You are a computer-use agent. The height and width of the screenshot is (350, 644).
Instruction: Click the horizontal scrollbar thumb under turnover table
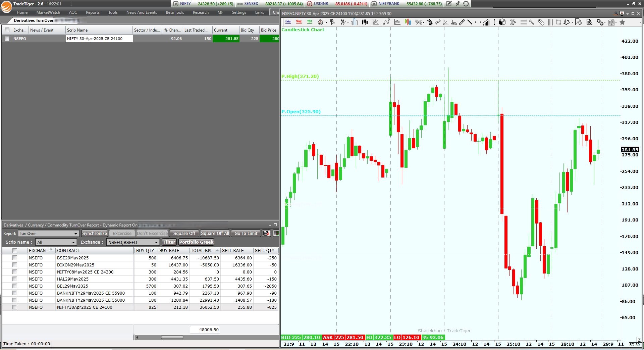(x=172, y=337)
